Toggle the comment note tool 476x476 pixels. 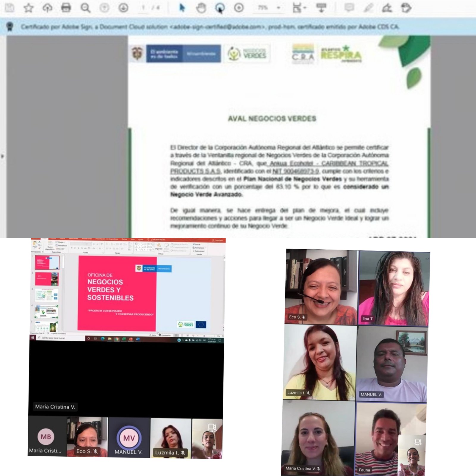point(349,8)
